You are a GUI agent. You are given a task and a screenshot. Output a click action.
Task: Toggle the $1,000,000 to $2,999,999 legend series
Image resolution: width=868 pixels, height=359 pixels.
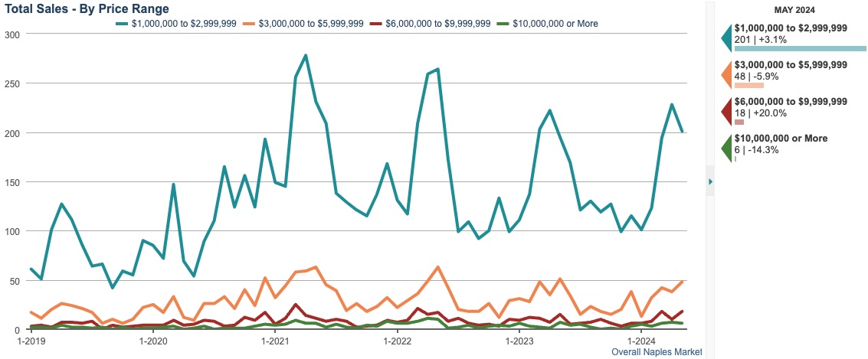pos(176,23)
